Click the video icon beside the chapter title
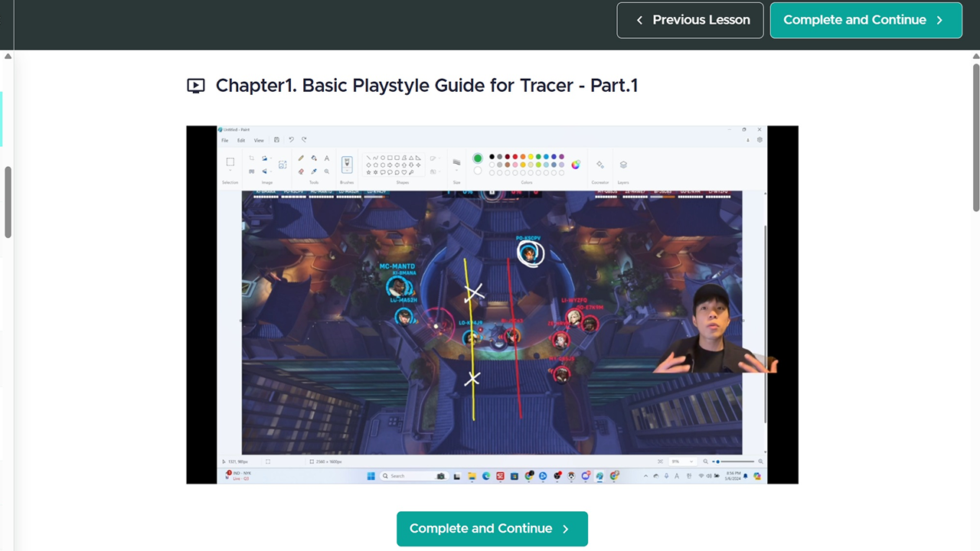The width and height of the screenshot is (980, 551). [x=196, y=86]
